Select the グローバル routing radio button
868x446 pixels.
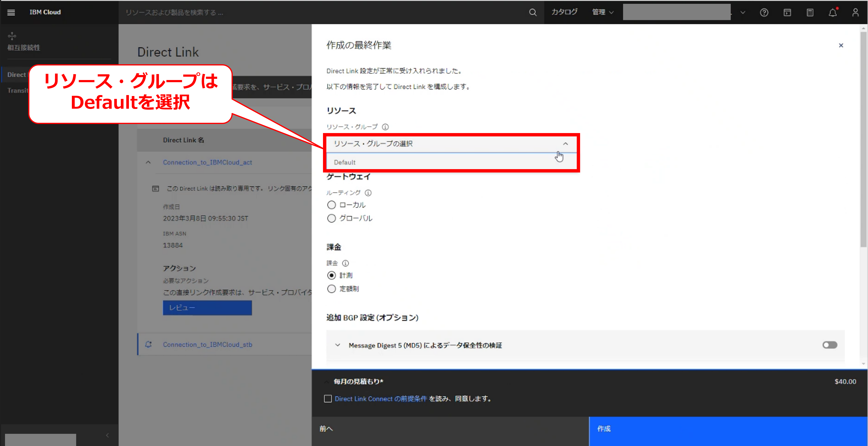point(332,218)
